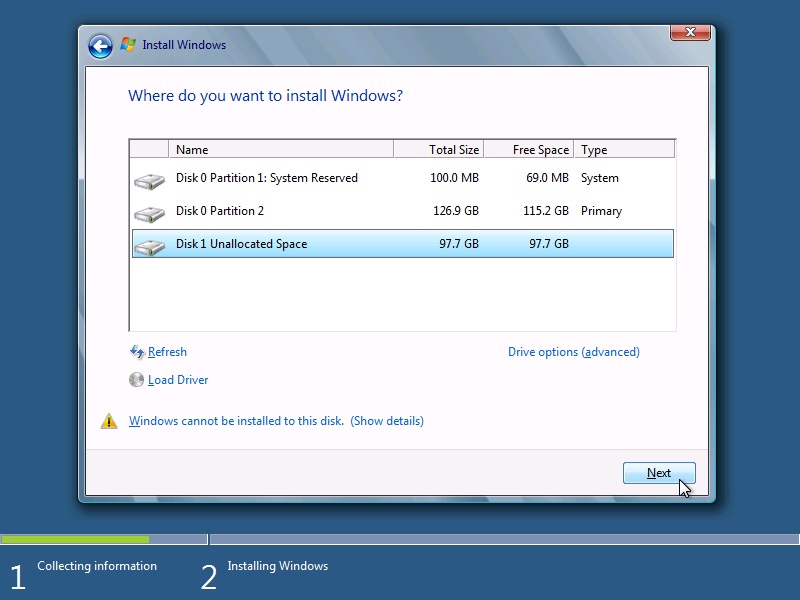Click 'Where do you want to install Windows?' heading
The width and height of the screenshot is (800, 600).
point(265,96)
